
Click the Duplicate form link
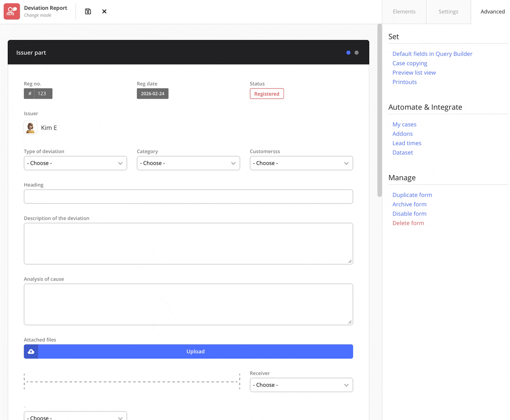click(x=412, y=195)
